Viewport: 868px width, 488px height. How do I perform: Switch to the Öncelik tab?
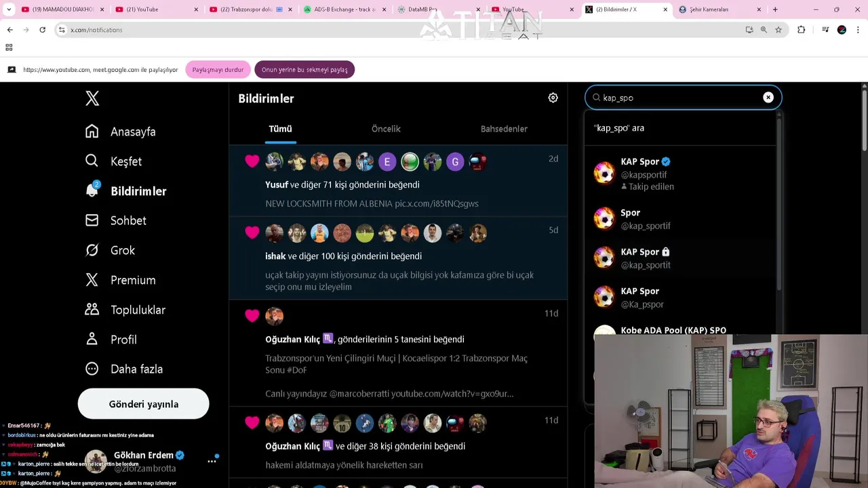386,129
